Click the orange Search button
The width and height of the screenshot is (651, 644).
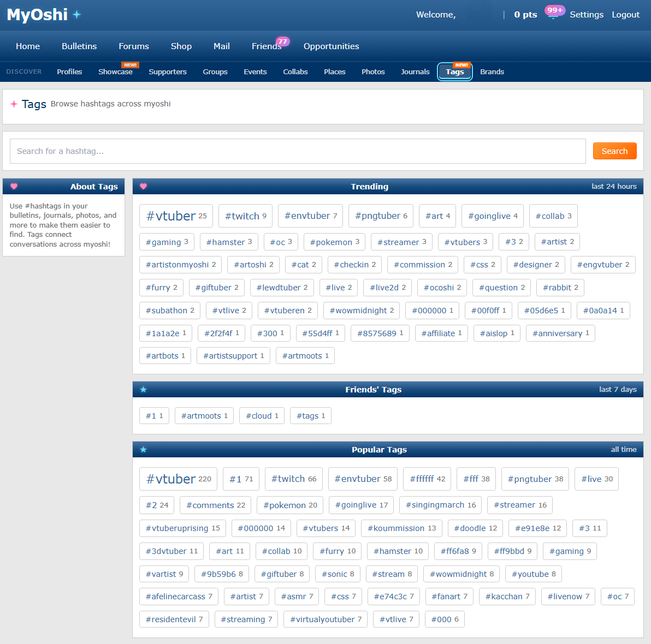[x=614, y=151]
